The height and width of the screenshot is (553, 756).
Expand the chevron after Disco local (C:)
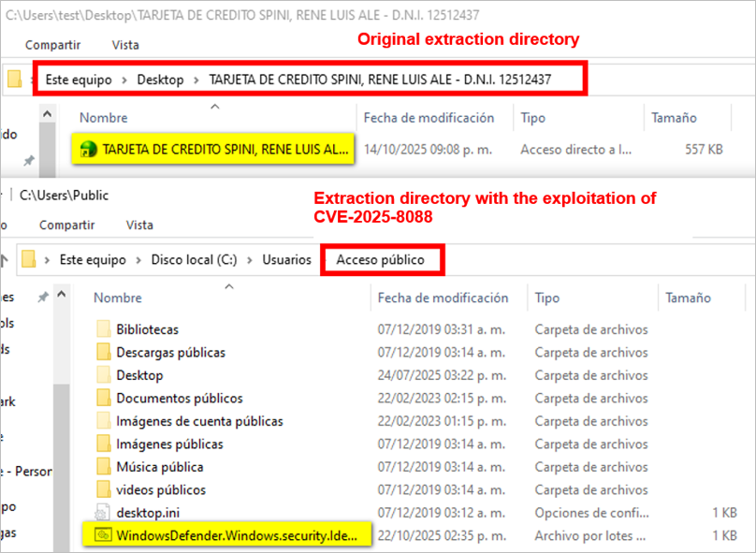[250, 260]
